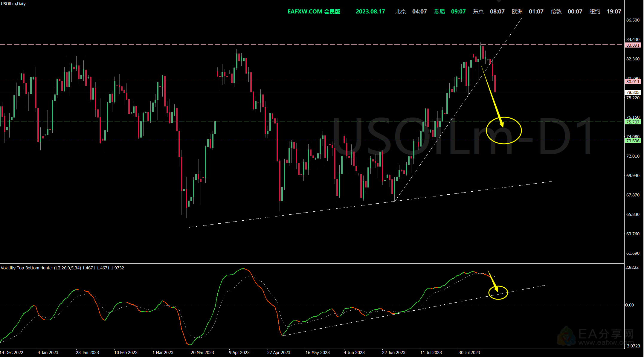Click the 纽约 time 19:07

[x=614, y=12]
